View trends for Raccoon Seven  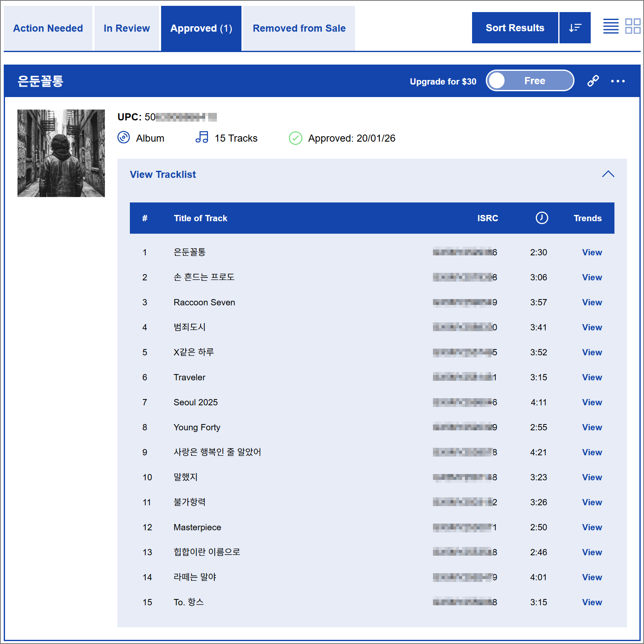tap(592, 302)
